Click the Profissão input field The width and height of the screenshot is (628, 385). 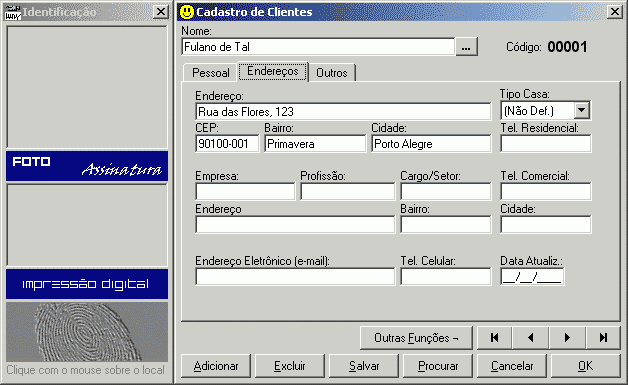pyautogui.click(x=348, y=191)
